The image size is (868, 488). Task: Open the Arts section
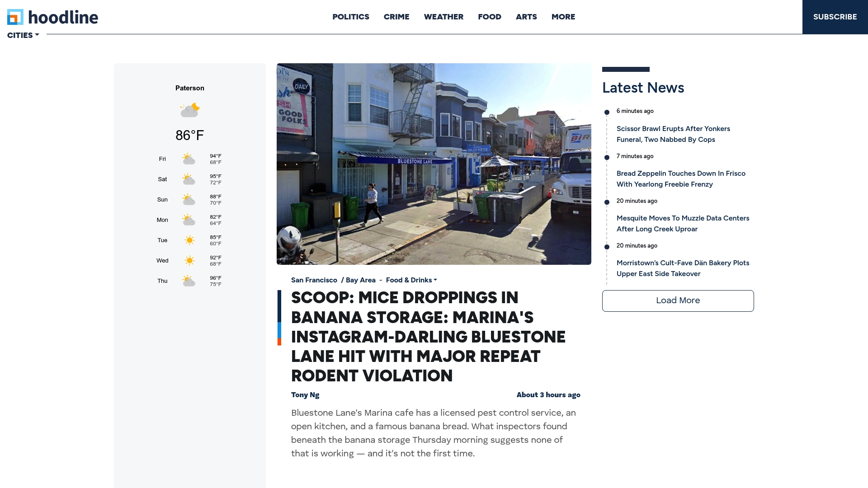tap(526, 17)
